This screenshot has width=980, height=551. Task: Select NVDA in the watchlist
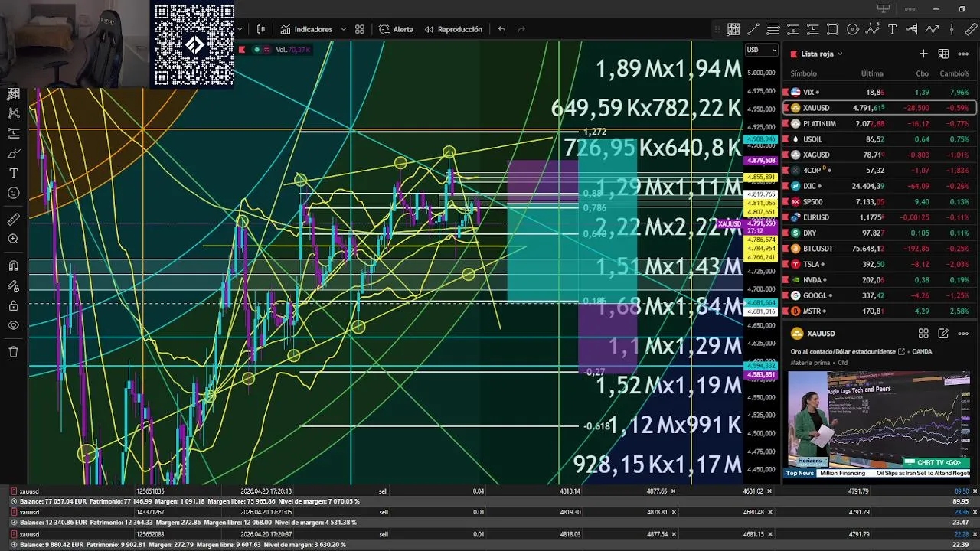879,280
